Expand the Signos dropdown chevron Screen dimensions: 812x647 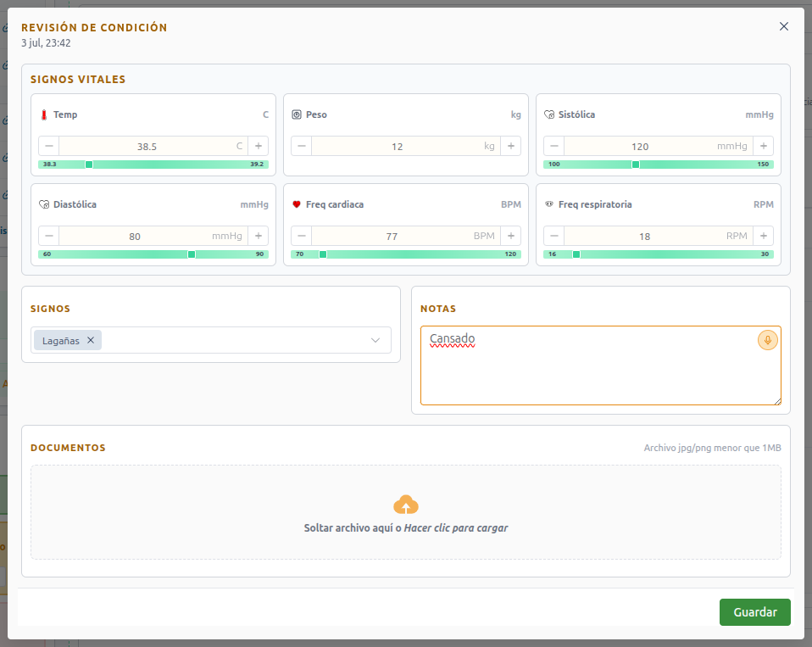[x=375, y=340]
